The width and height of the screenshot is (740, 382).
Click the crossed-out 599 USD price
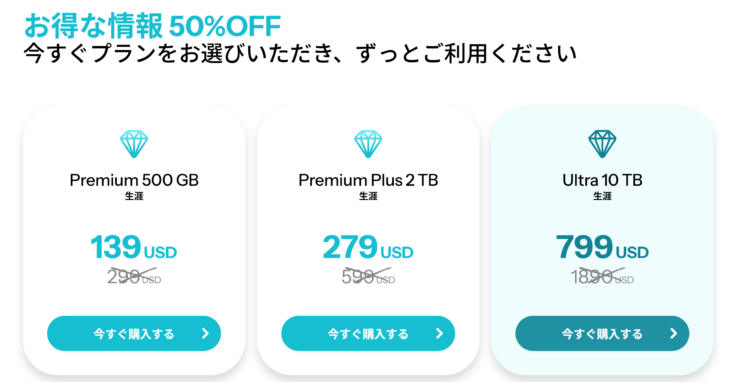pyautogui.click(x=368, y=277)
